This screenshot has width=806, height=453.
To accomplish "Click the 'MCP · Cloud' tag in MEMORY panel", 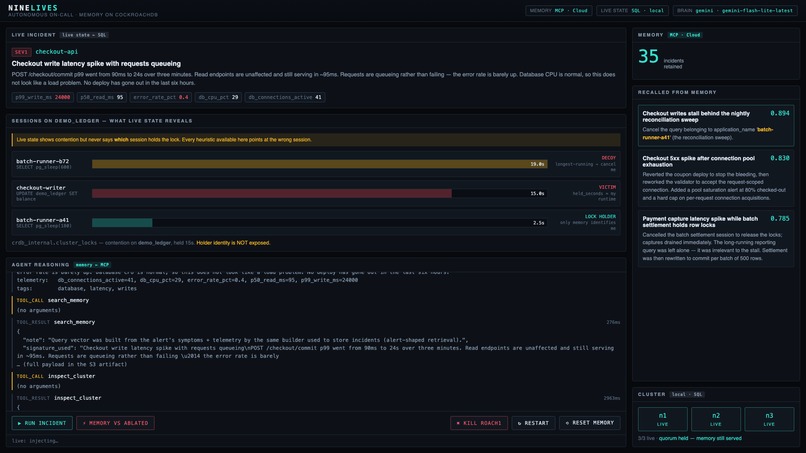I will coord(685,35).
